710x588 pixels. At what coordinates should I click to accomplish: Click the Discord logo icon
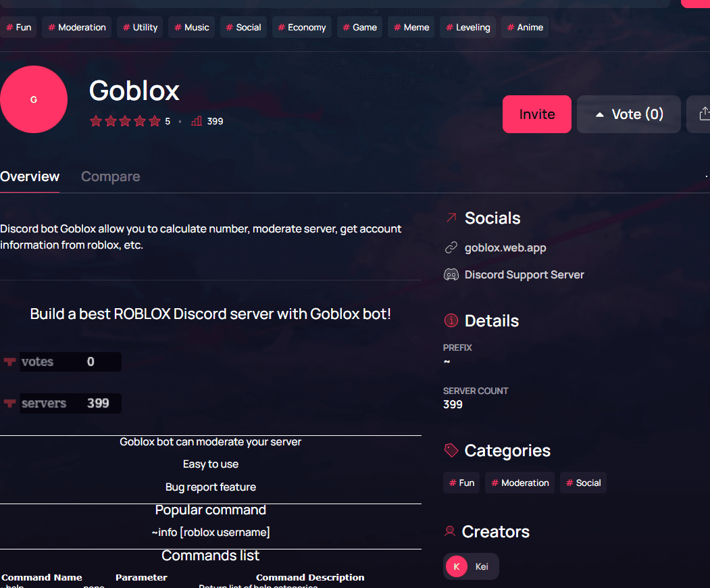point(451,274)
